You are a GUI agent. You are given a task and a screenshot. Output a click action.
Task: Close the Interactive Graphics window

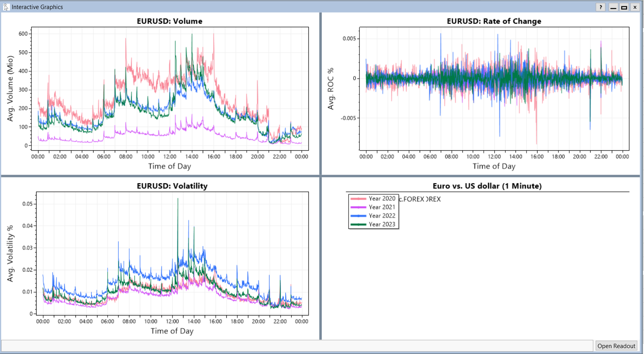click(635, 7)
